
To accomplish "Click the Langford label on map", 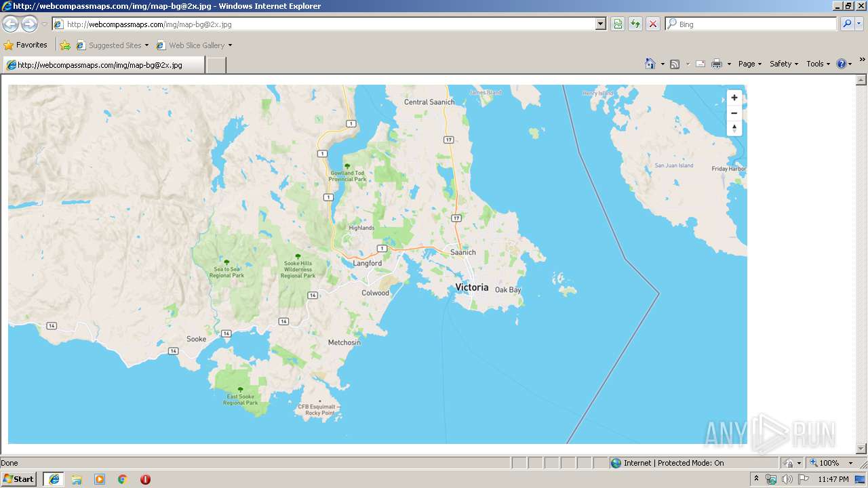I will pos(368,263).
